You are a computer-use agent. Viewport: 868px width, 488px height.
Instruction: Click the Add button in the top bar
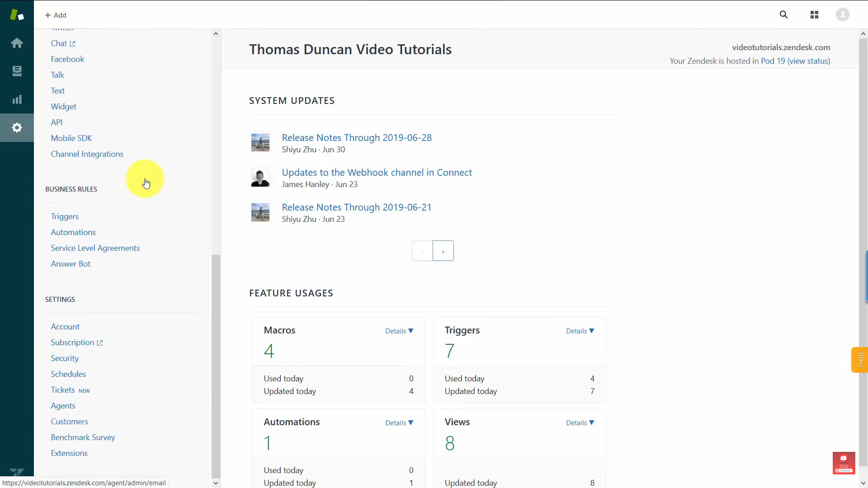56,15
